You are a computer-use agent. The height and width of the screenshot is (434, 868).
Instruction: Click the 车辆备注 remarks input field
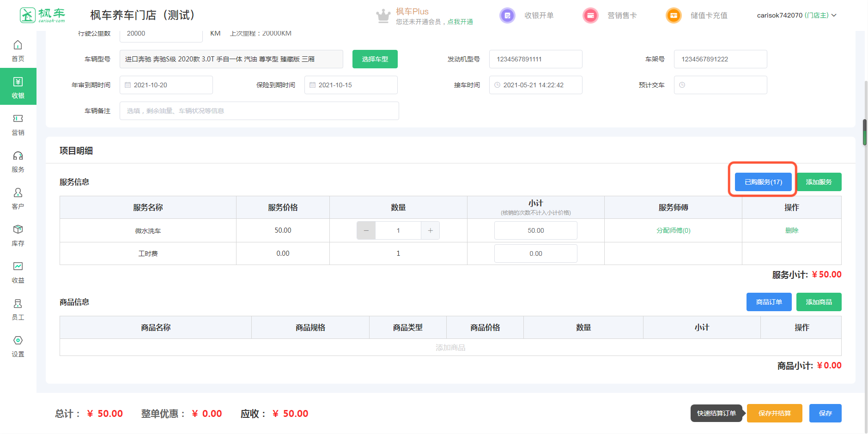click(259, 111)
